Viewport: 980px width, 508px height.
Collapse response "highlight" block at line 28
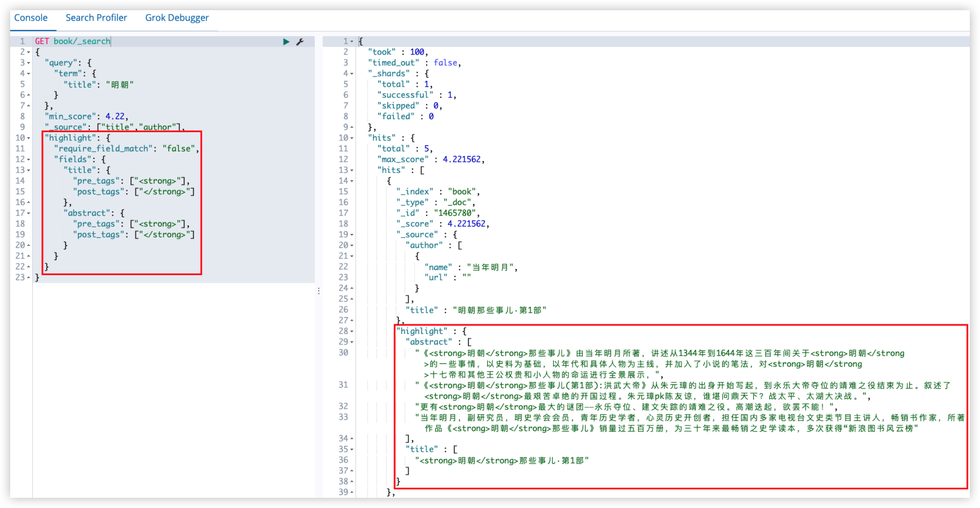point(352,331)
